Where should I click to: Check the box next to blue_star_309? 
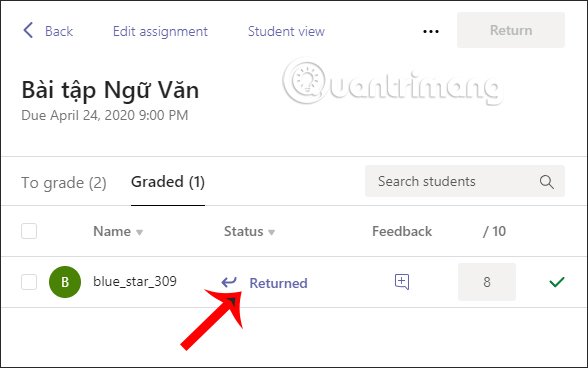tap(29, 282)
